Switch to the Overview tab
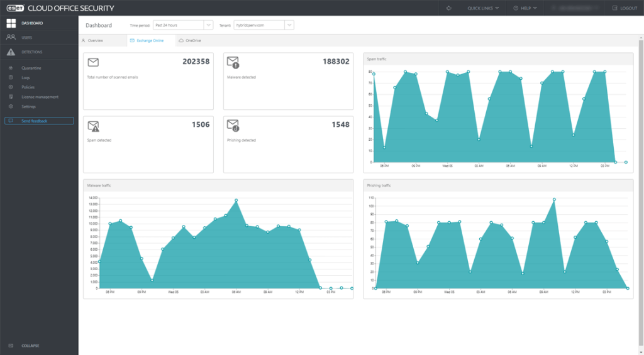 pos(92,40)
